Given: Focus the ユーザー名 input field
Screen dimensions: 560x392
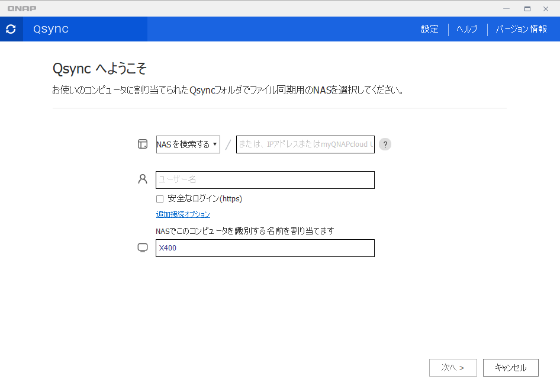Looking at the screenshot, I should tap(265, 180).
